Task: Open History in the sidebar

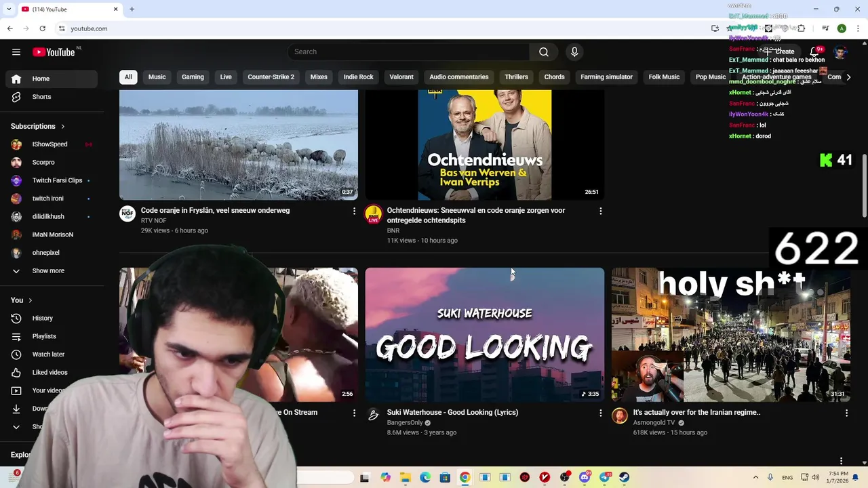Action: coord(52,318)
